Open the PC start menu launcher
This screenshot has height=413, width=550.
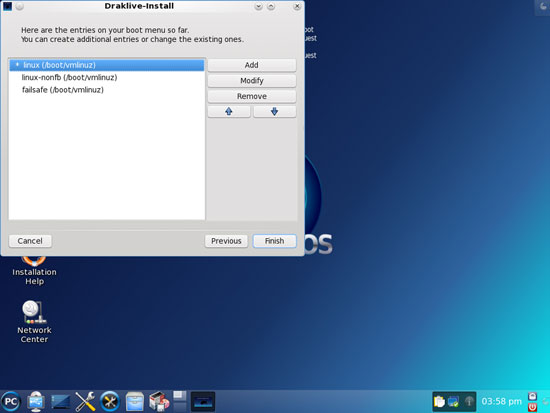[x=11, y=401]
